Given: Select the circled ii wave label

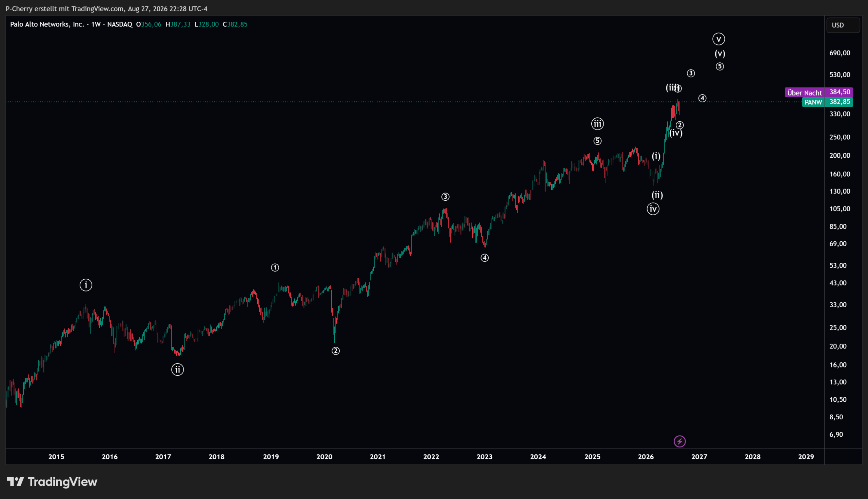Looking at the screenshot, I should point(178,370).
